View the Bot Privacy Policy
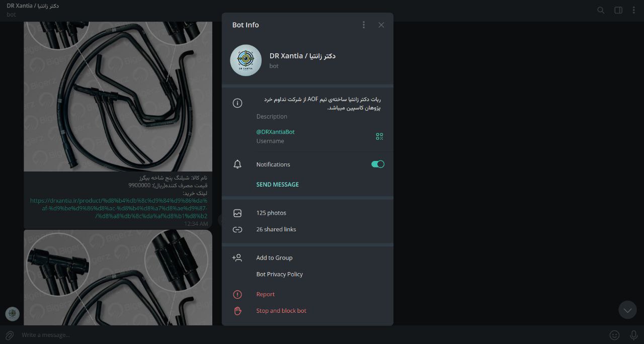644x344 pixels. coord(279,274)
